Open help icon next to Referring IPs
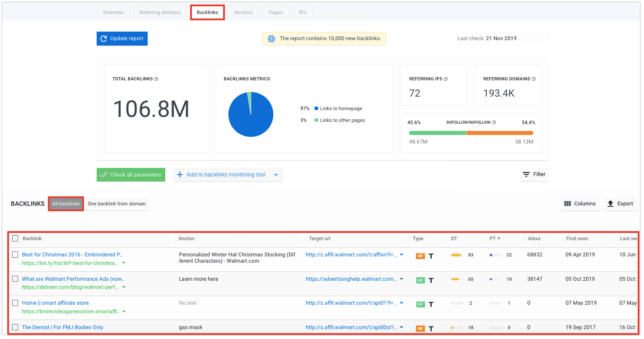This screenshot has height=339, width=644. 446,79
